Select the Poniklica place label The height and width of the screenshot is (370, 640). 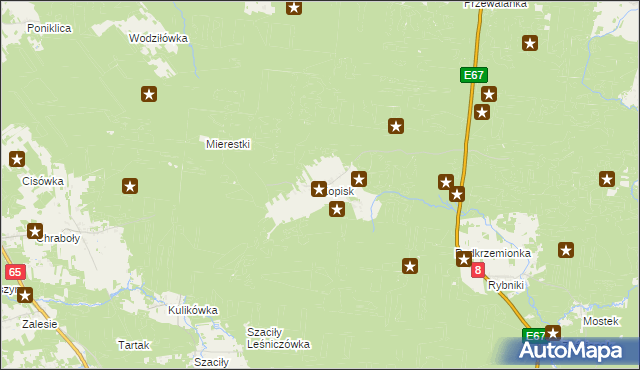click(x=49, y=28)
